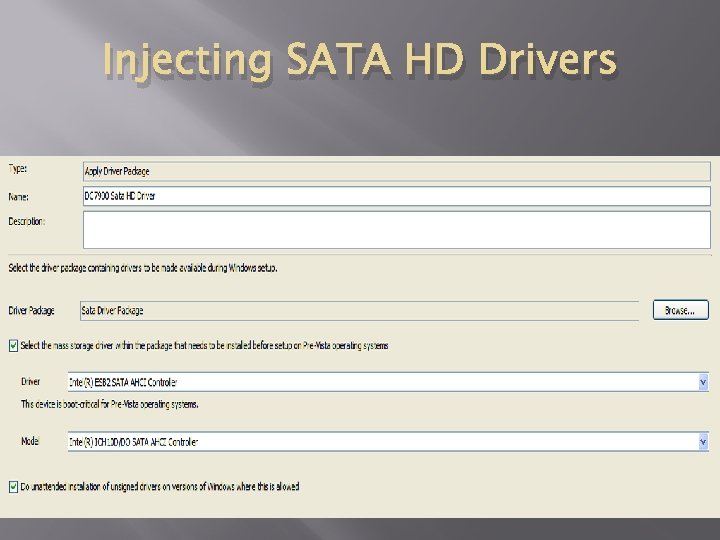720x540 pixels.
Task: Open the Driver dropdown arrow
Action: (703, 382)
